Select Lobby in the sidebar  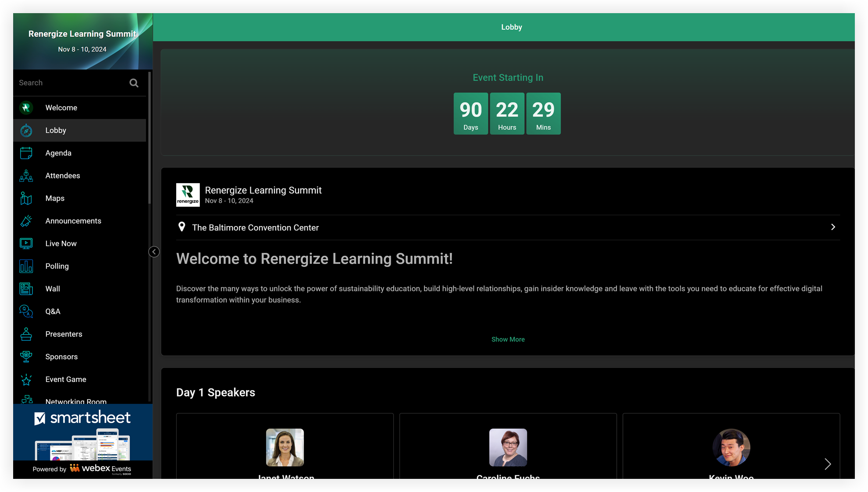point(80,130)
